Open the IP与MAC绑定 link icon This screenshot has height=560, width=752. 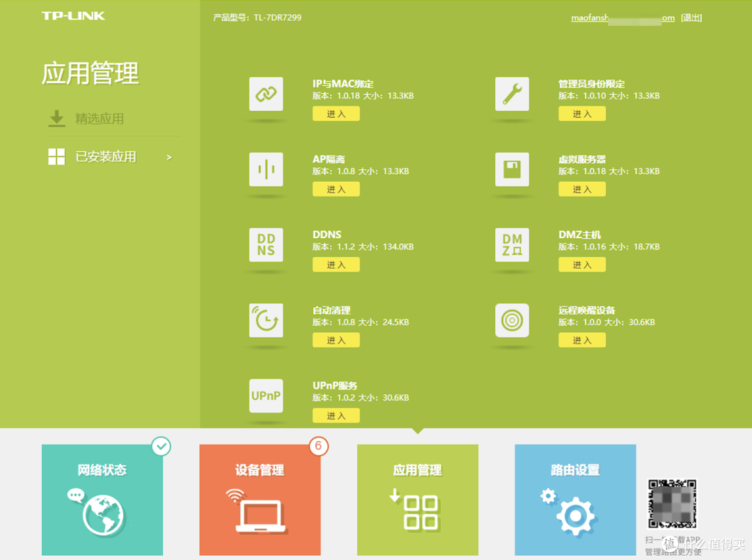[x=266, y=94]
